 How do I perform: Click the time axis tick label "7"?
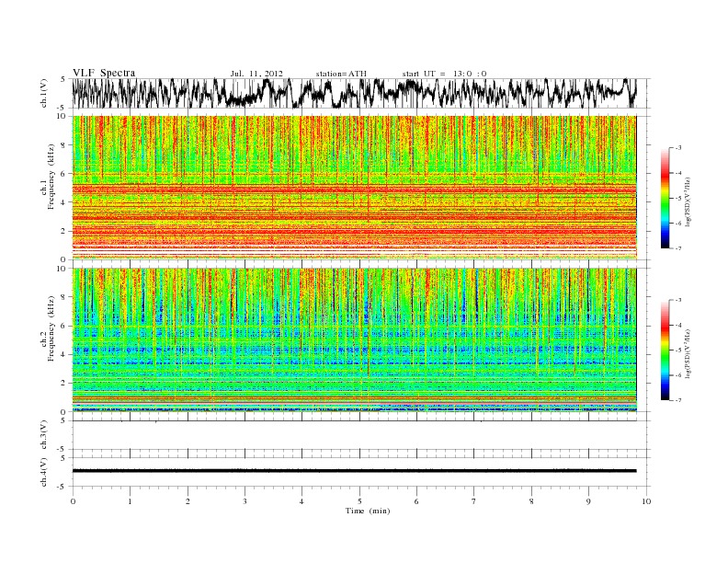point(474,501)
